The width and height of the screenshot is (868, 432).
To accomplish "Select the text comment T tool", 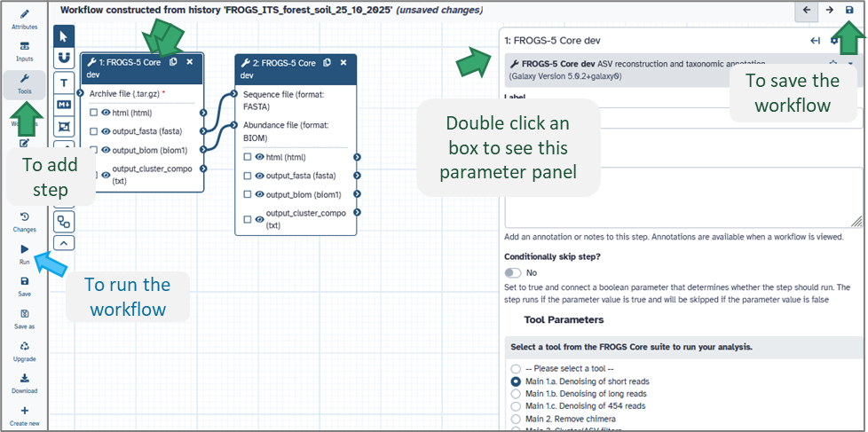I will pyautogui.click(x=65, y=82).
